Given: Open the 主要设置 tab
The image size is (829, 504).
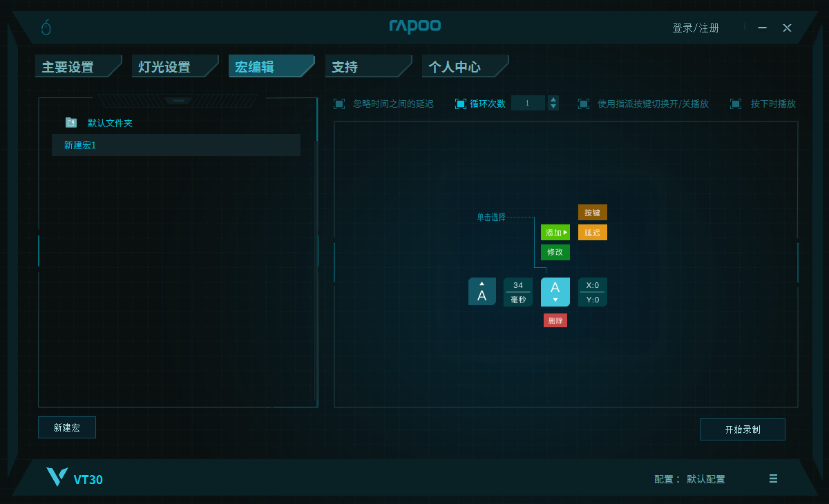Looking at the screenshot, I should click(x=68, y=67).
